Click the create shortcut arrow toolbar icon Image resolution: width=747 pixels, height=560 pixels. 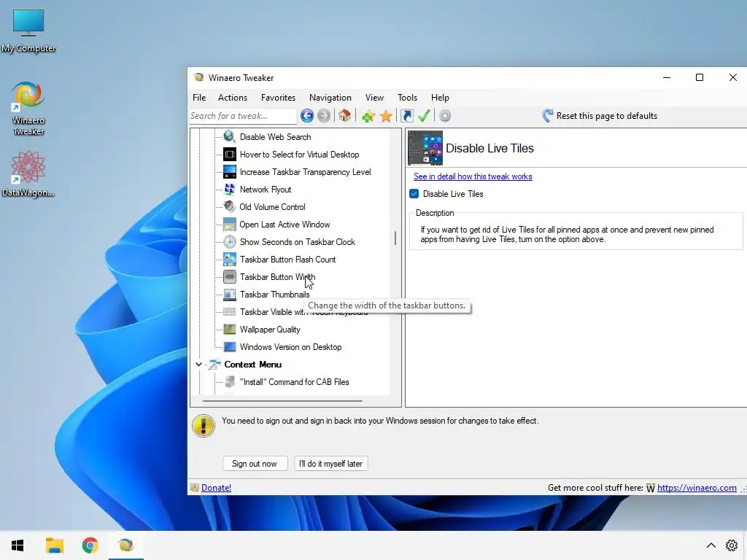[x=407, y=116]
